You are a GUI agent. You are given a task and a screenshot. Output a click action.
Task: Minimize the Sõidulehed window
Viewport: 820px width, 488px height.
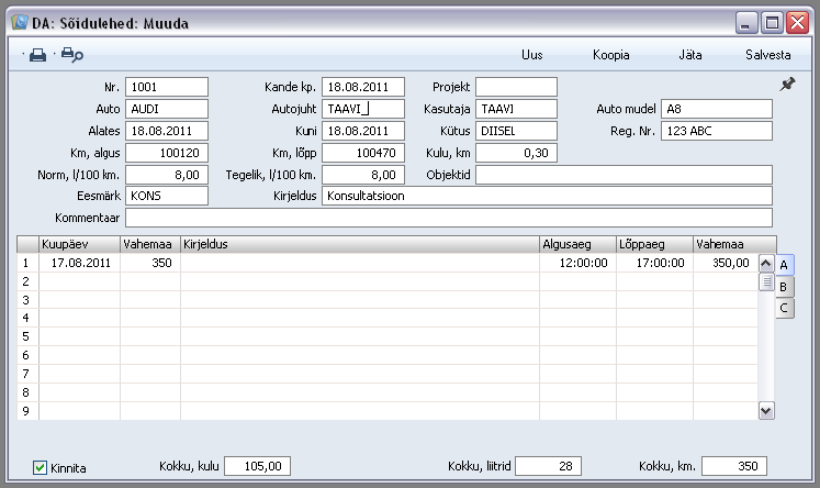pyautogui.click(x=746, y=22)
